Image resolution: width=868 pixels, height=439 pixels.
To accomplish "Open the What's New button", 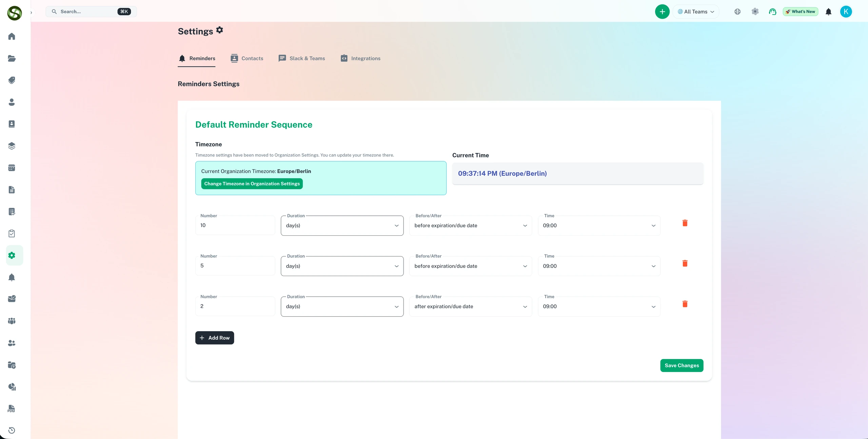I will [800, 12].
